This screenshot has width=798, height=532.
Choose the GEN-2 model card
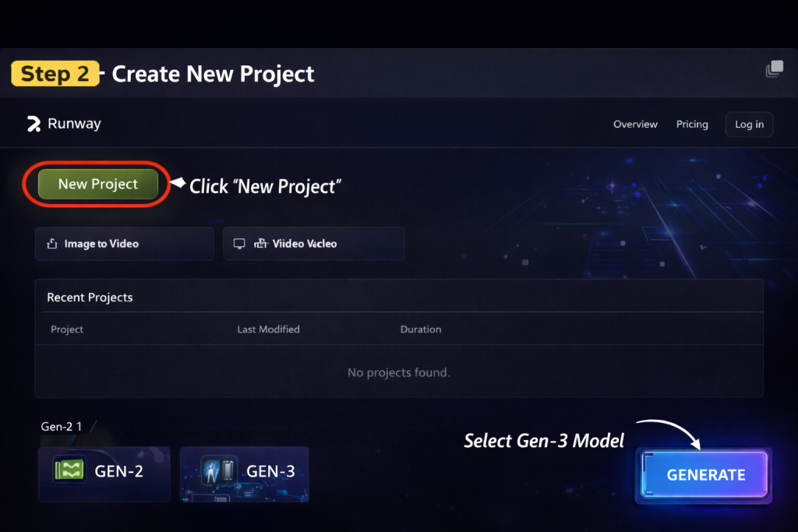(x=104, y=474)
